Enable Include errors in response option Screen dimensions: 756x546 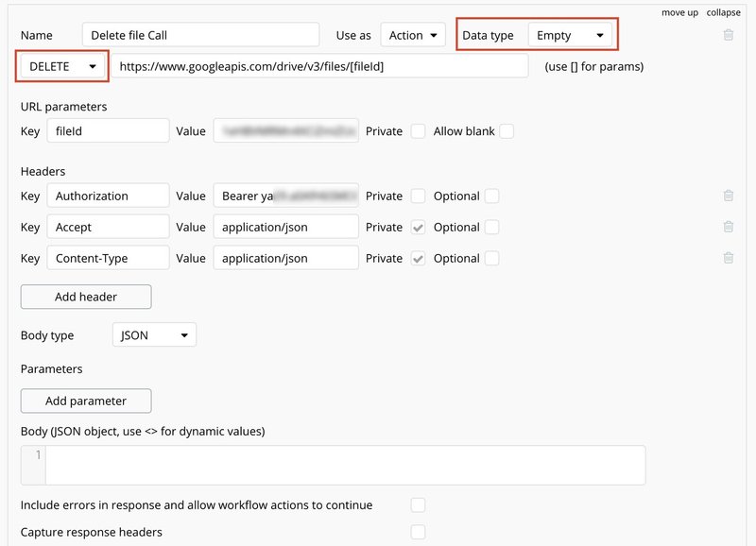[x=418, y=505]
